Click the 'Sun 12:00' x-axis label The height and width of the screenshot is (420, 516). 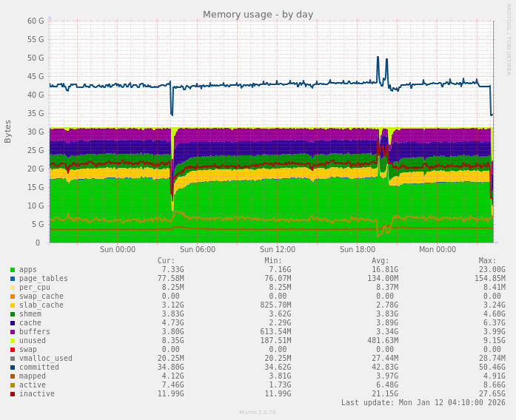(278, 249)
